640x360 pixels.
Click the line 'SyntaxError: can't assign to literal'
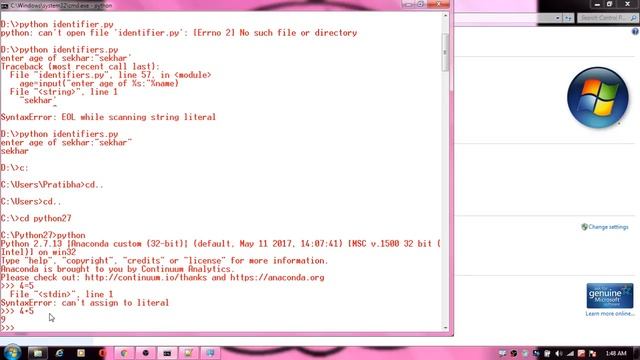pos(84,303)
